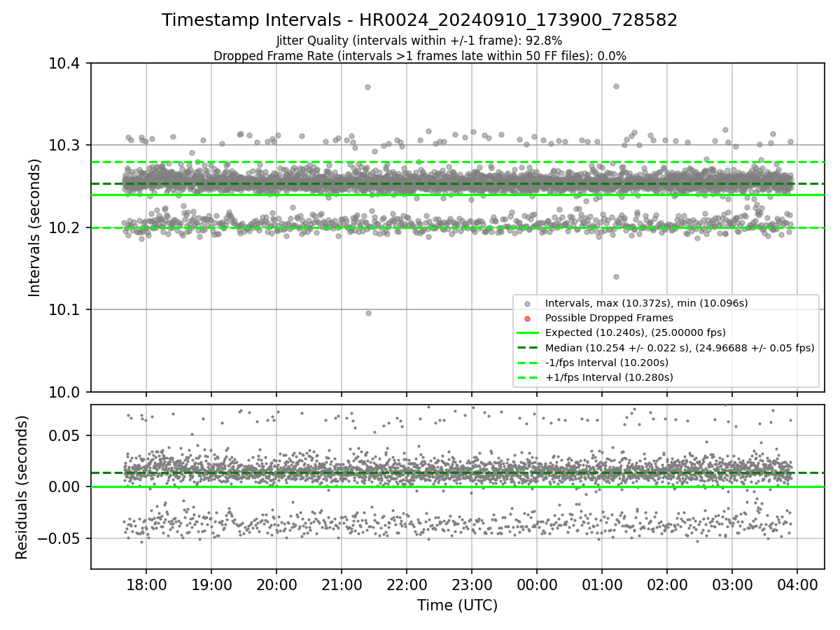Viewport: 840px width, 630px height.
Task: Click the 21:00 time tick label
Action: click(x=342, y=584)
